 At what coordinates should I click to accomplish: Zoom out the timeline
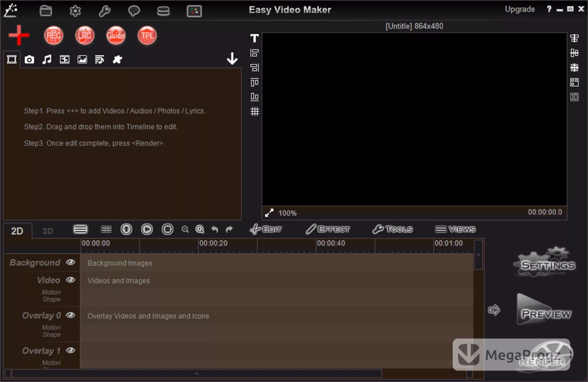(x=185, y=229)
